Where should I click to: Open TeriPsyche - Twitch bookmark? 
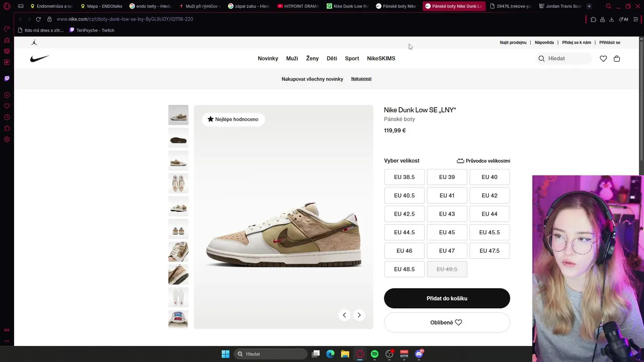click(92, 30)
